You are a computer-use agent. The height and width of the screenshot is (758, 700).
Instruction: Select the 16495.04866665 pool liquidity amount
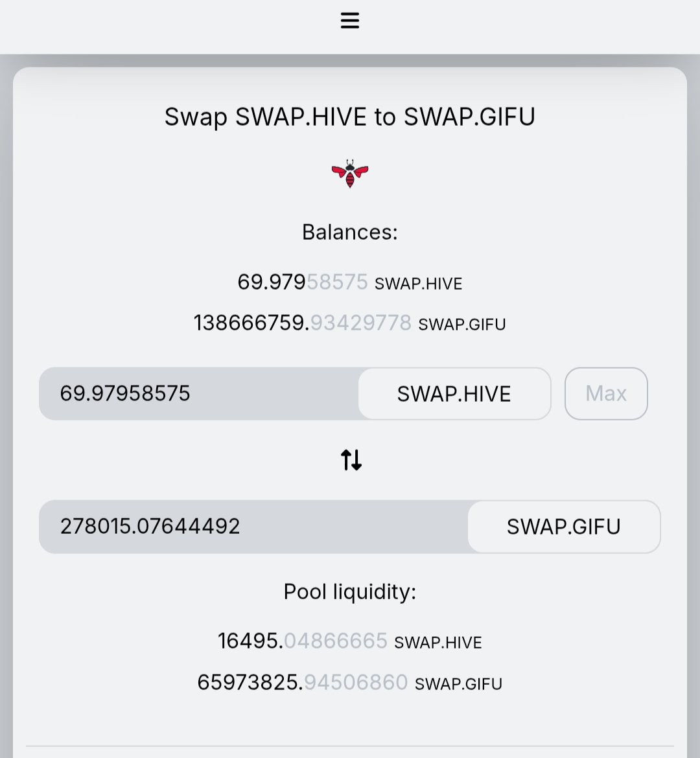(302, 641)
